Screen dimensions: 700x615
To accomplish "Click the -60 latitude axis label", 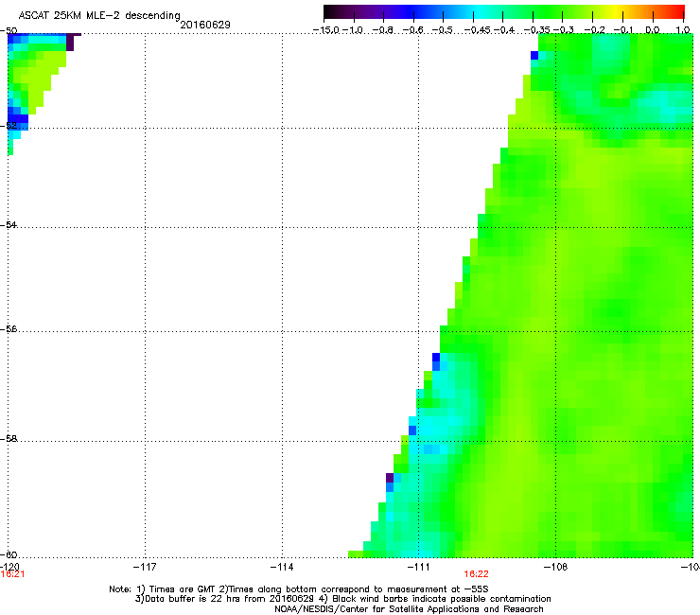I will 9,555.
